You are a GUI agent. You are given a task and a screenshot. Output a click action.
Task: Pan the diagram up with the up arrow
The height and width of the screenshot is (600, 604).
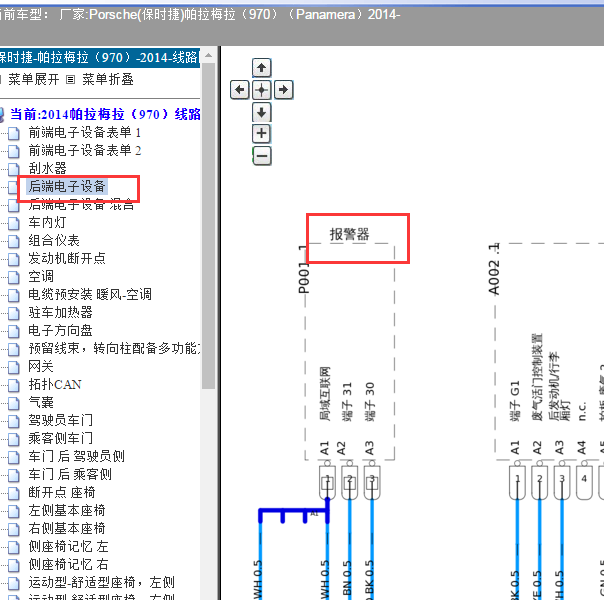[262, 68]
